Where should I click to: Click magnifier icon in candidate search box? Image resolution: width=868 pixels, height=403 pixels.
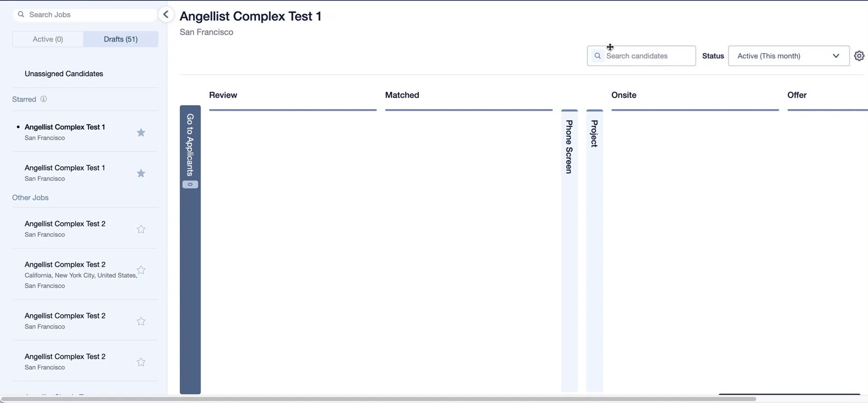(598, 56)
